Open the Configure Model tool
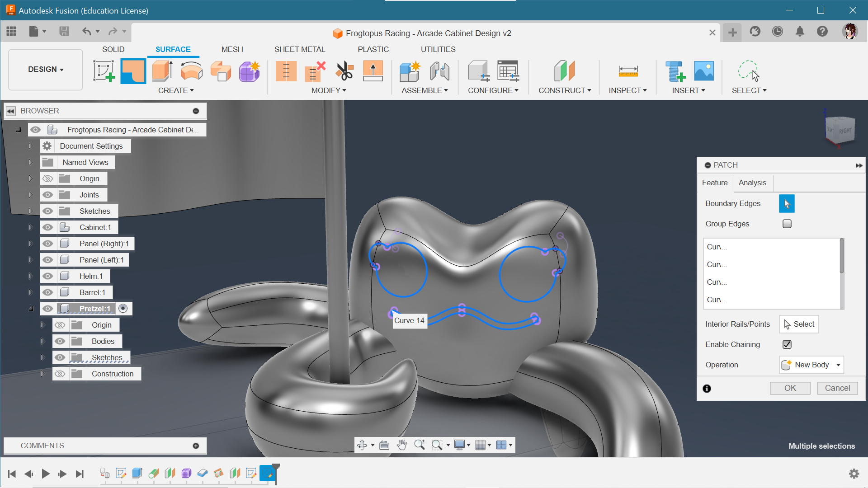Viewport: 868px width, 488px height. click(479, 71)
